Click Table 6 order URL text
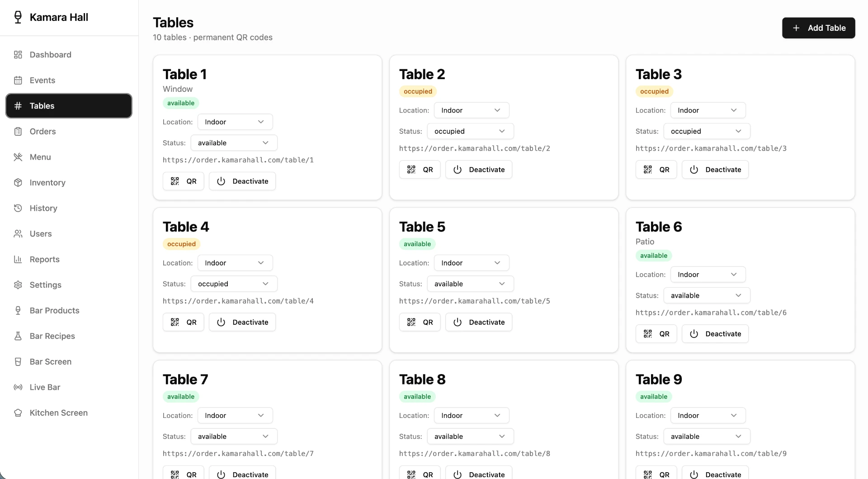The image size is (868, 479). pos(711,313)
